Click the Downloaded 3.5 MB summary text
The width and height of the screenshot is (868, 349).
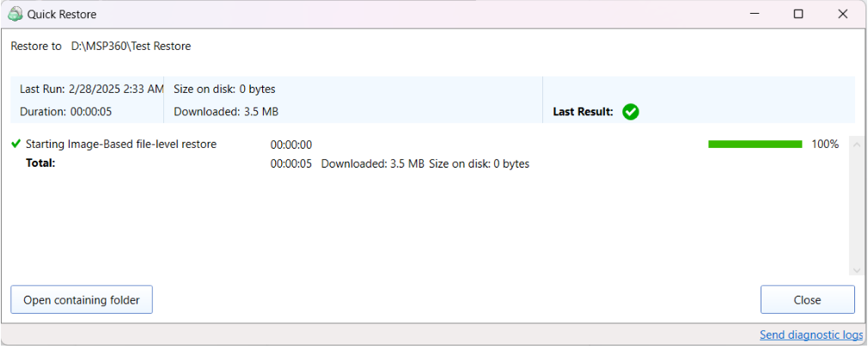pyautogui.click(x=225, y=112)
